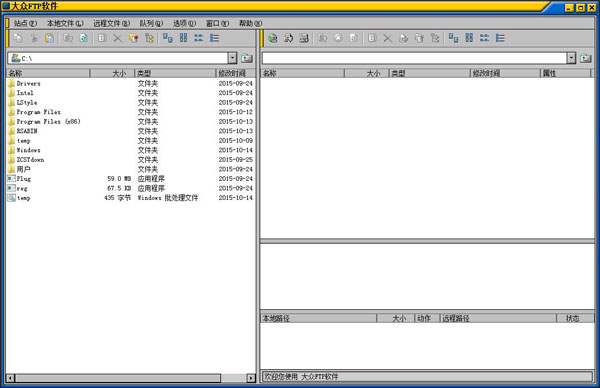This screenshot has width=600, height=388.
Task: Open the 站点 menu
Action: (x=25, y=23)
